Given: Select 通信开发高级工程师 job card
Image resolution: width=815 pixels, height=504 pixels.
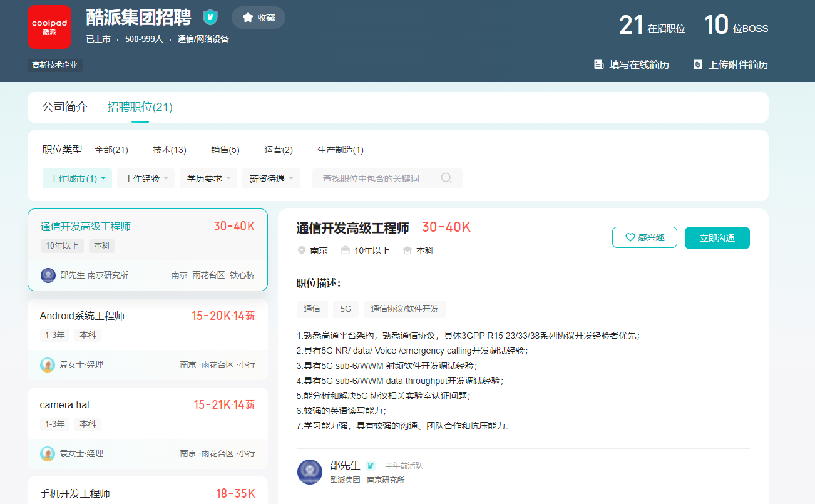Looking at the screenshot, I should 148,250.
